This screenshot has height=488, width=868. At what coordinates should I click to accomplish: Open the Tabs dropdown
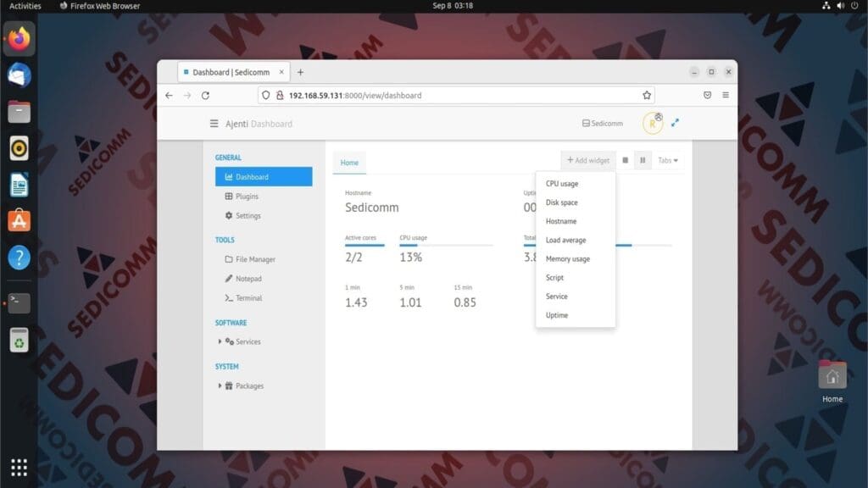pos(668,160)
